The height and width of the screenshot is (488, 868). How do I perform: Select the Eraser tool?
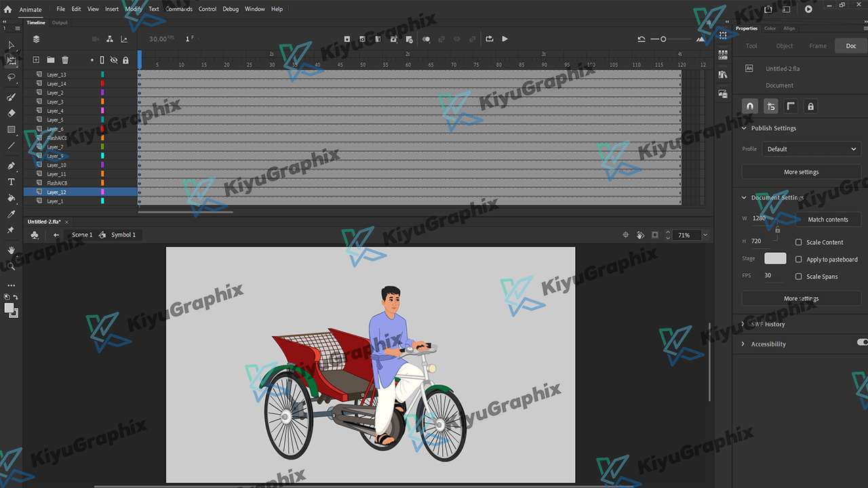(x=11, y=113)
